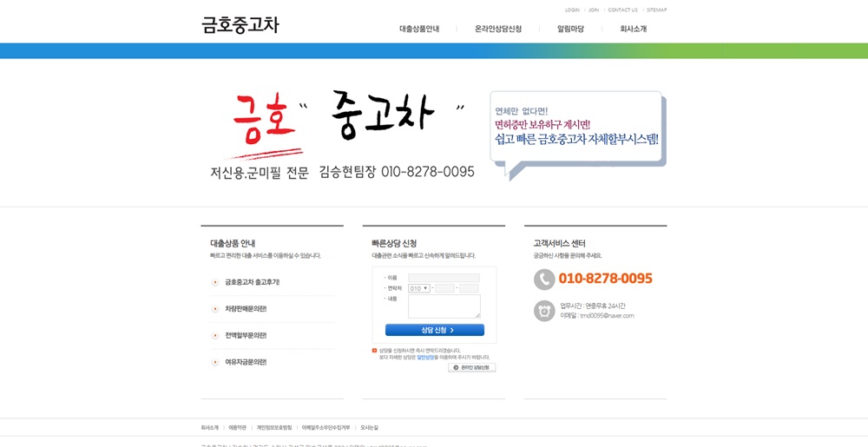Click the 금호중고차 logo in the header
Screen dimensions: 868x447
coord(240,25)
